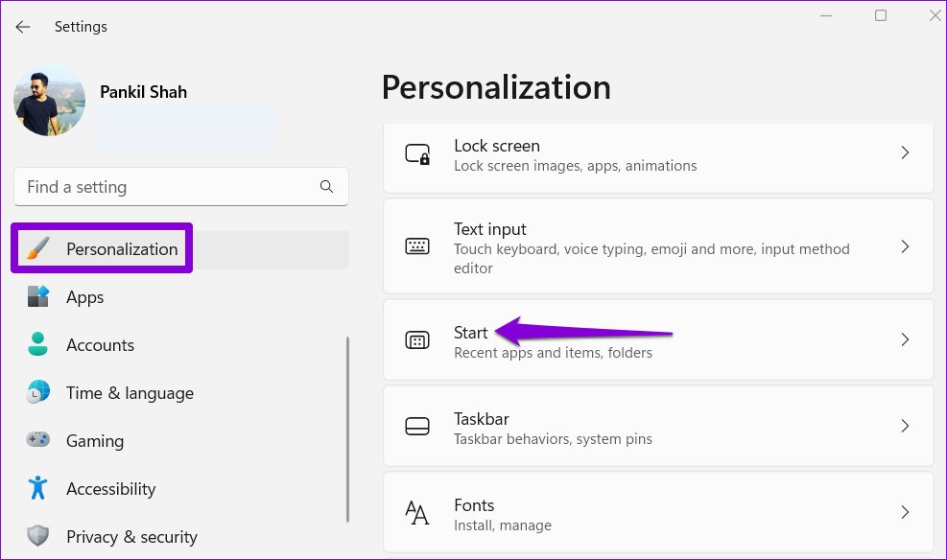Image resolution: width=947 pixels, height=560 pixels.
Task: Expand Taskbar with its chevron
Action: coord(905,426)
